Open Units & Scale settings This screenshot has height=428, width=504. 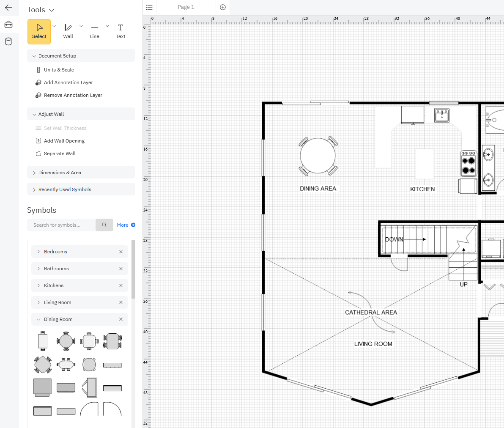59,69
